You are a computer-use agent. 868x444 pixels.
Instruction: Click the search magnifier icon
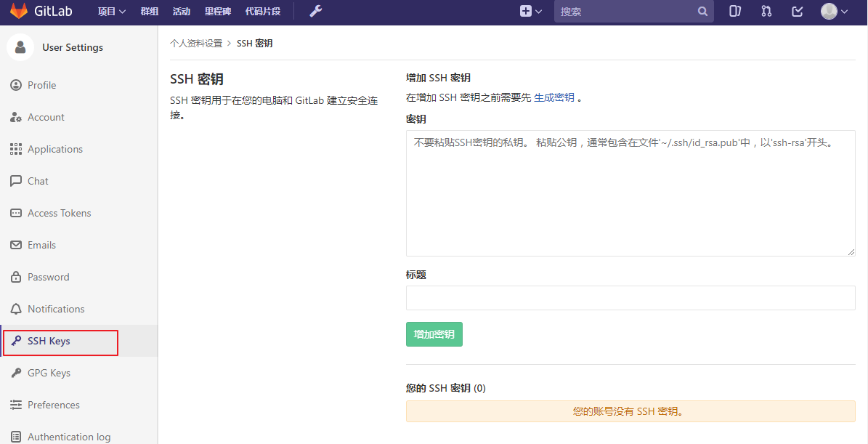click(x=702, y=12)
